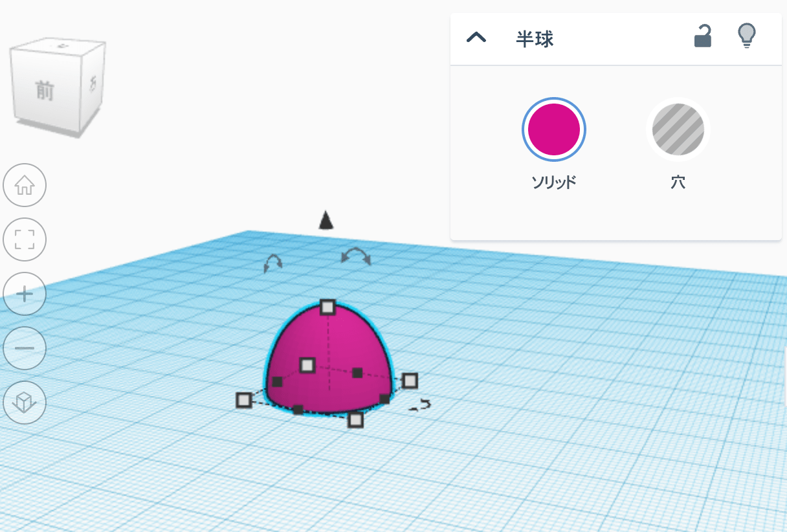Click the rotation arrow on the workplane beside the shape

421,405
